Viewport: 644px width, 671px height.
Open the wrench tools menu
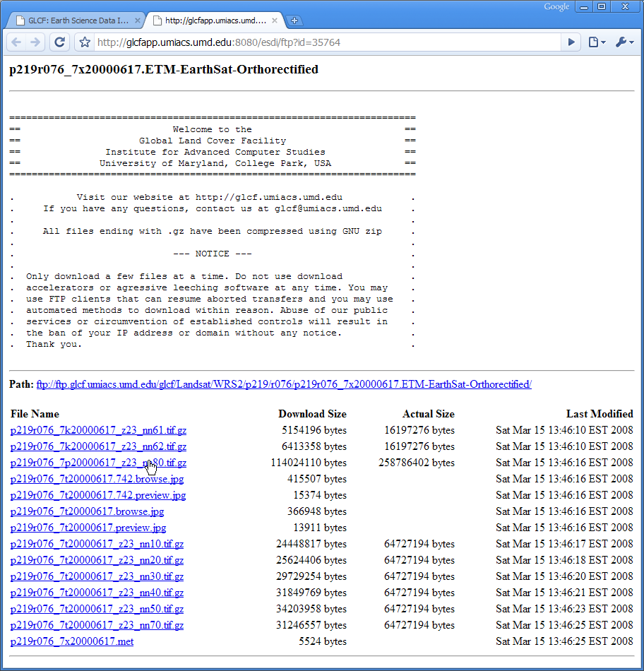[624, 42]
